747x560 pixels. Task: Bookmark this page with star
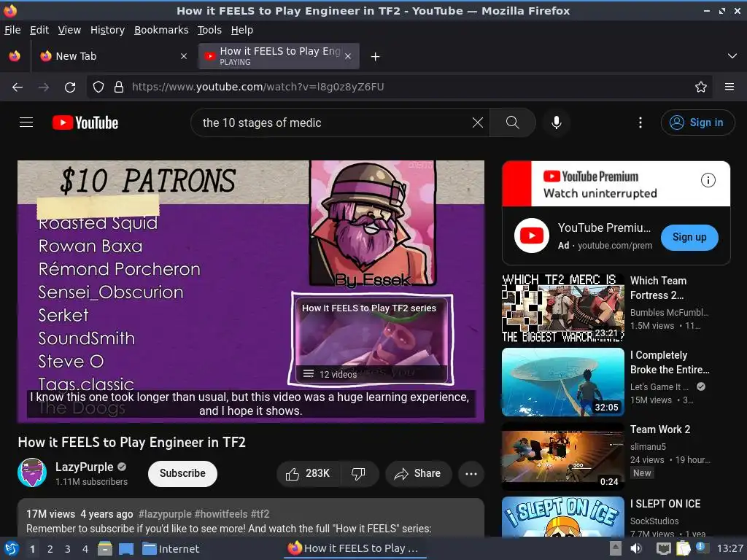point(701,87)
